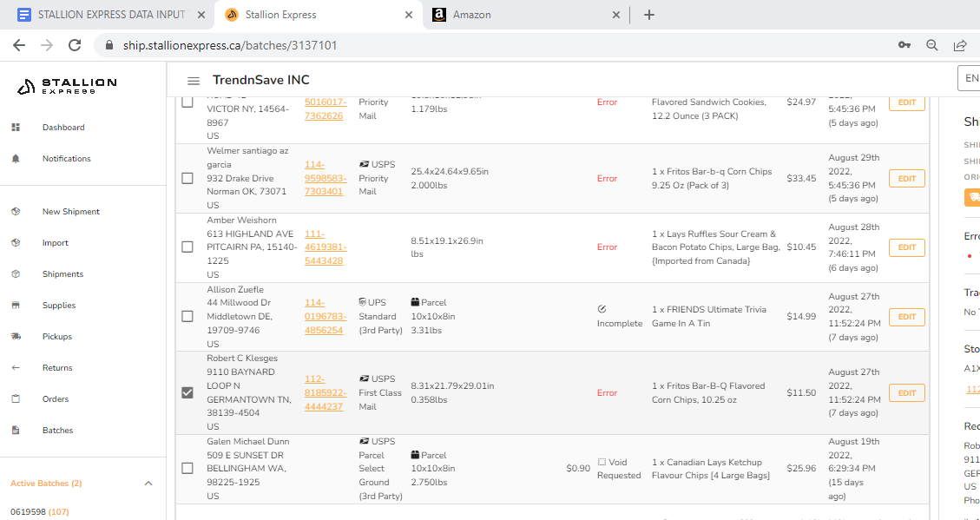Open the EN language dropdown

(968, 78)
